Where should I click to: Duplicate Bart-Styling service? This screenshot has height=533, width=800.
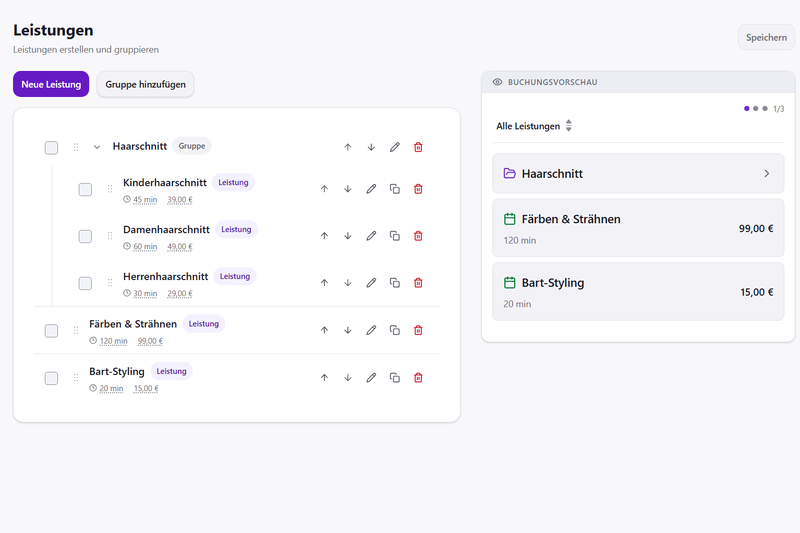click(394, 378)
